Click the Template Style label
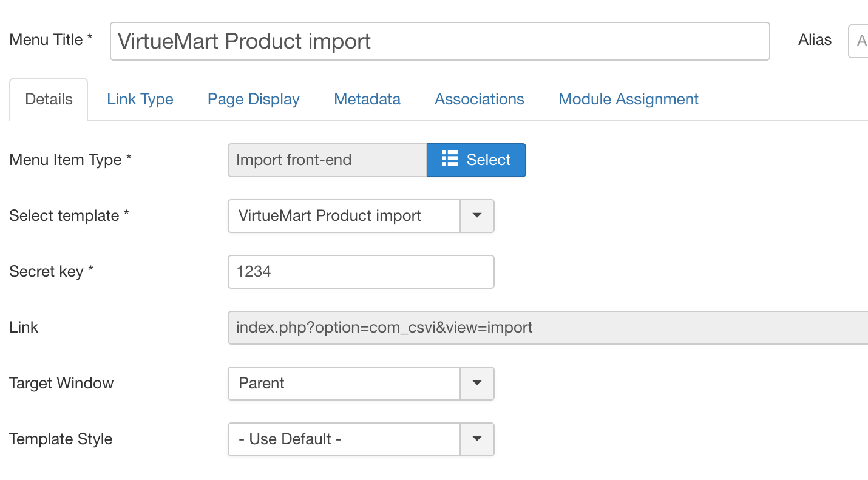868x480 pixels. tap(61, 439)
